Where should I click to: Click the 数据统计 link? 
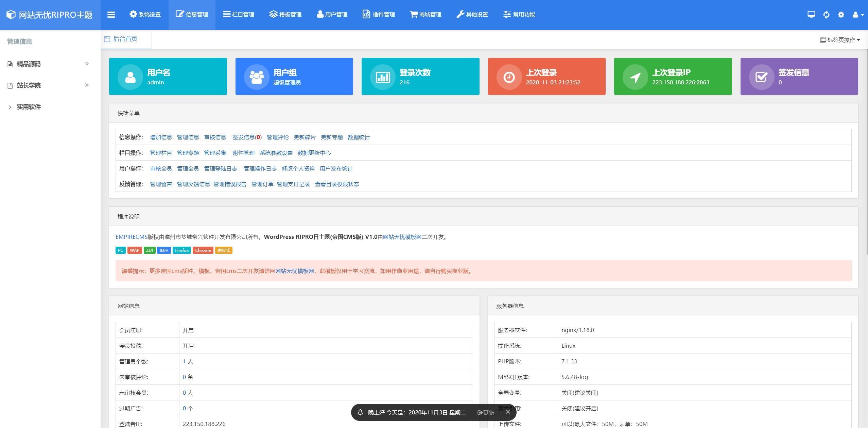coord(359,137)
